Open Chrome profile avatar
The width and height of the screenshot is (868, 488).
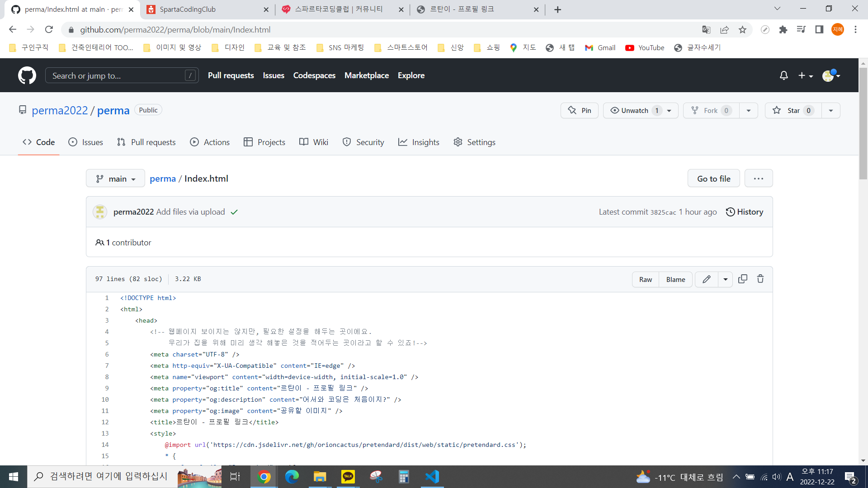tap(838, 29)
